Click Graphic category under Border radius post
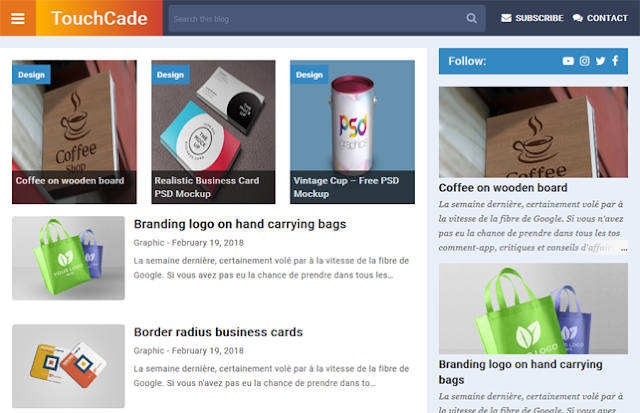Screen dimensions: 640x413 [149, 351]
